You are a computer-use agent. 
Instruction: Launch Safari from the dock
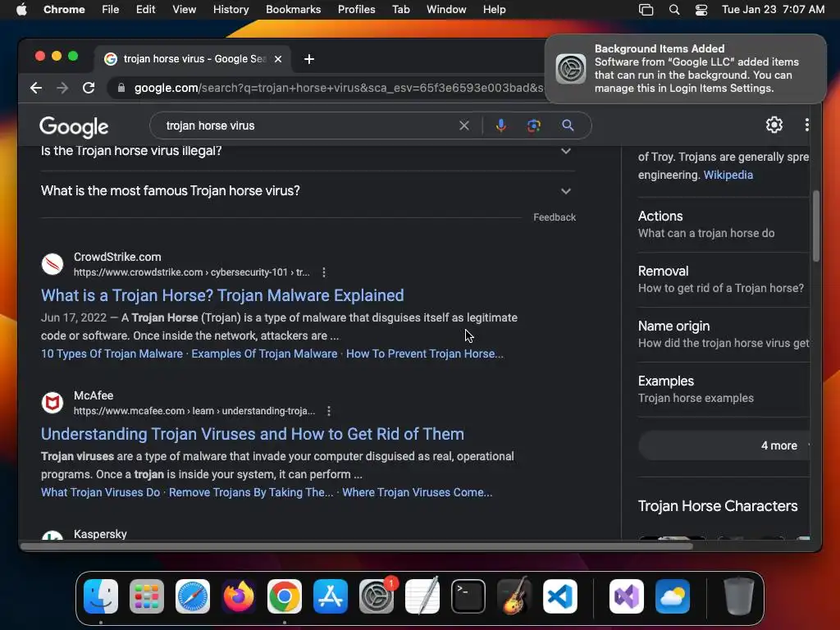(x=192, y=596)
